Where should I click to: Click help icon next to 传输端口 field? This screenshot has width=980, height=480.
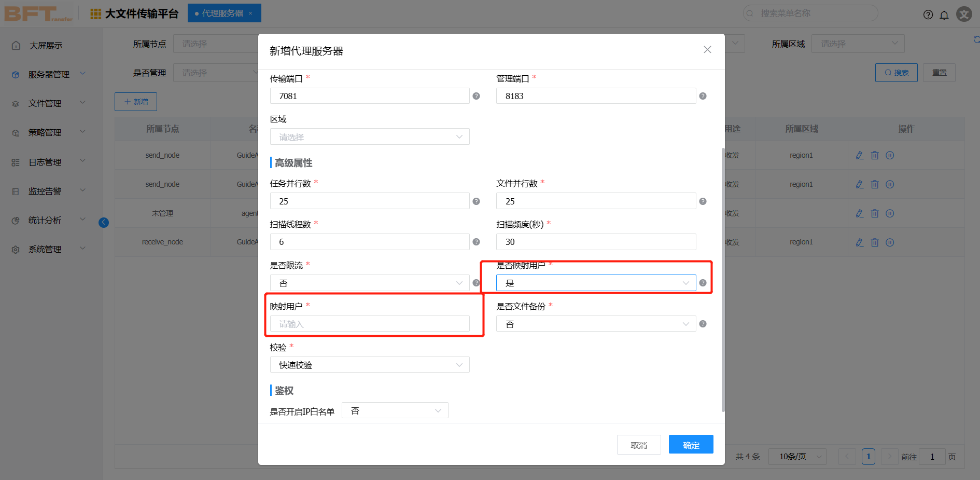point(476,96)
